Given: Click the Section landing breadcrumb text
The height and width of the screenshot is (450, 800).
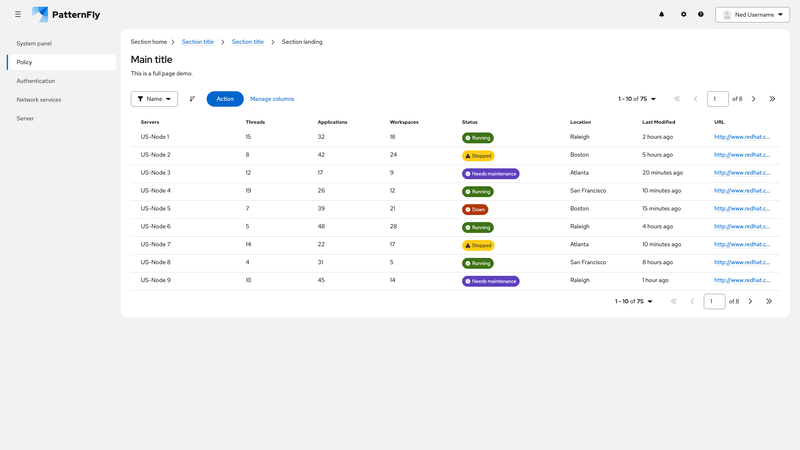Looking at the screenshot, I should [302, 42].
